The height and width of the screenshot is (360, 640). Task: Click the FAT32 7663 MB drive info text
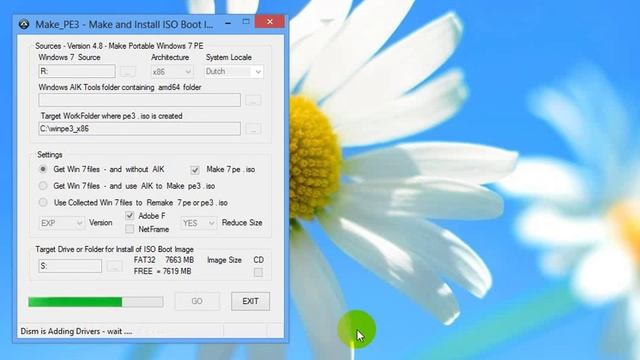164,260
